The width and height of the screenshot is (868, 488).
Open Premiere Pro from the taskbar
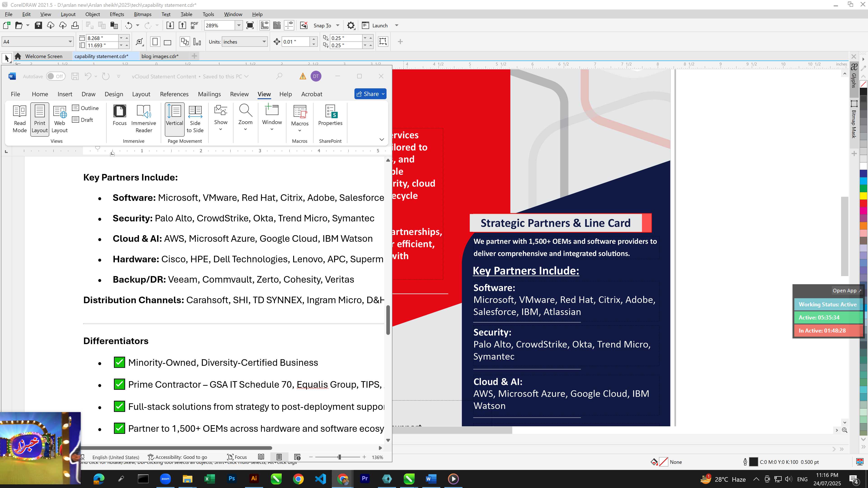pos(365,479)
